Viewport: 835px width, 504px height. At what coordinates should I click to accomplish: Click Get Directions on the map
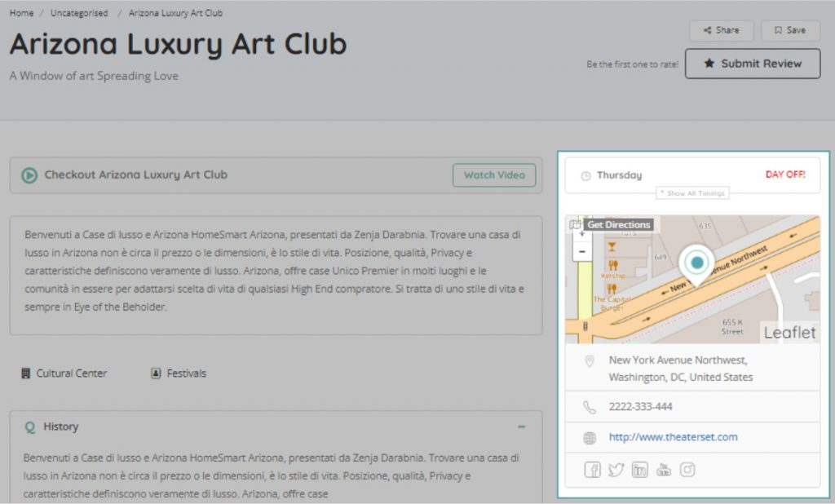(x=618, y=224)
